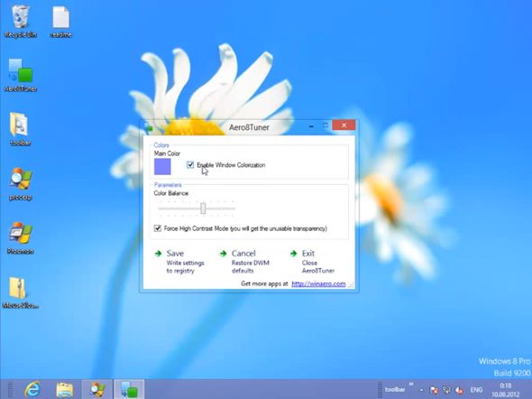Close the Aero8Tuner window with the red X
532x399 pixels.
point(344,125)
